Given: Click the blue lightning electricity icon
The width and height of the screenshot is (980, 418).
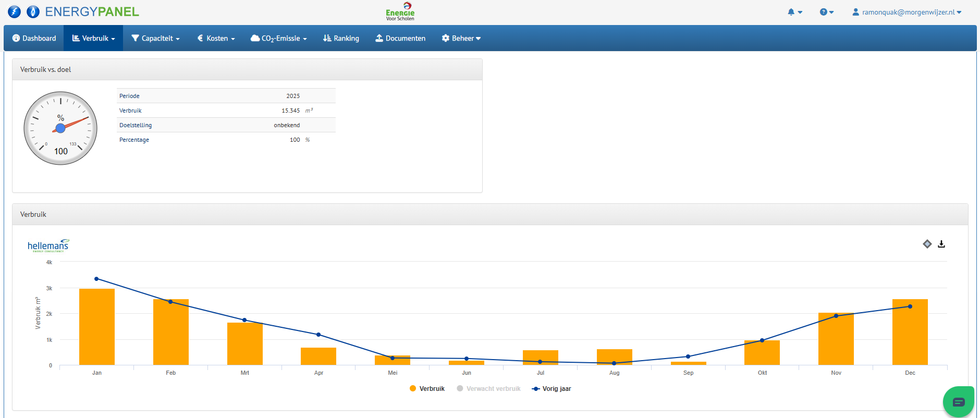Looking at the screenshot, I should click(x=14, y=12).
